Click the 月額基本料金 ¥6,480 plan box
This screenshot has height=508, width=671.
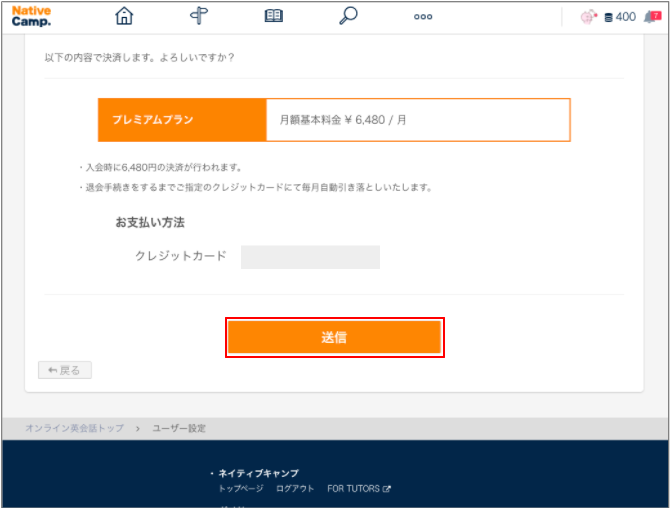[x=418, y=120]
